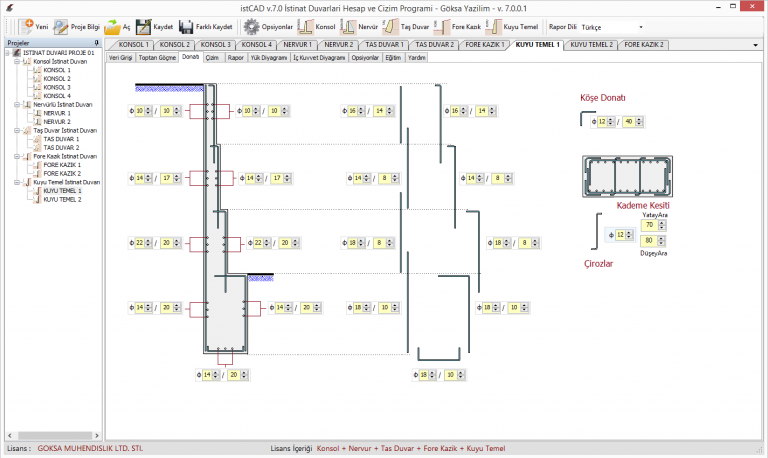The image size is (768, 458).
Task: Open the project tabs overflow arrow
Action: 755,45
